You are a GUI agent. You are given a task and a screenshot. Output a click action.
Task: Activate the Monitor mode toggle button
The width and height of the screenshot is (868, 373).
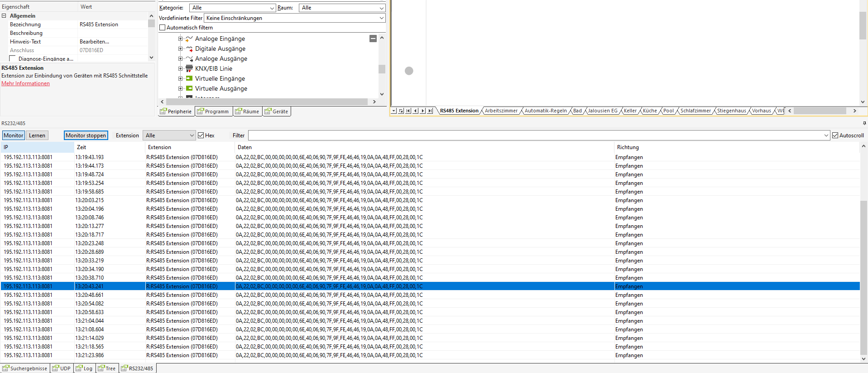pyautogui.click(x=14, y=135)
